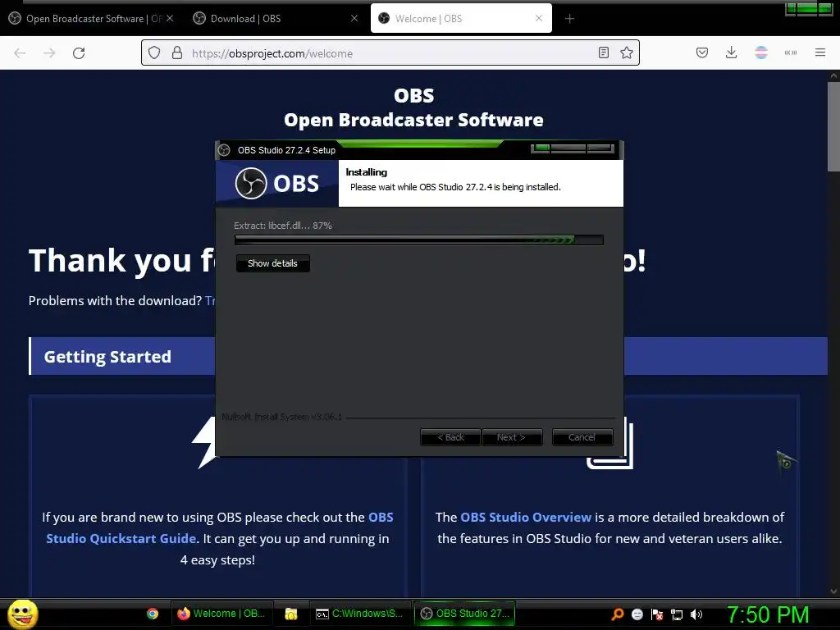
Task: Close the Download | OBS tab
Action: (x=354, y=18)
